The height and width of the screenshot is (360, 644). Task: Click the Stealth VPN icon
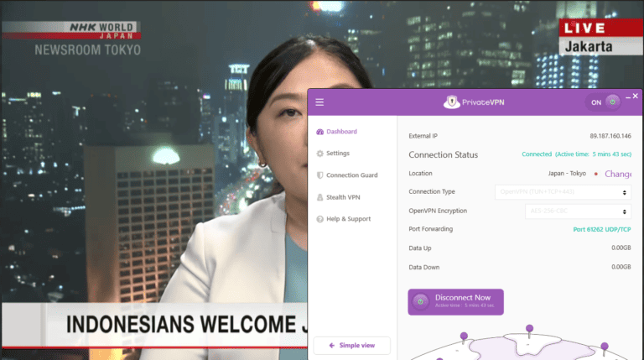(x=320, y=197)
